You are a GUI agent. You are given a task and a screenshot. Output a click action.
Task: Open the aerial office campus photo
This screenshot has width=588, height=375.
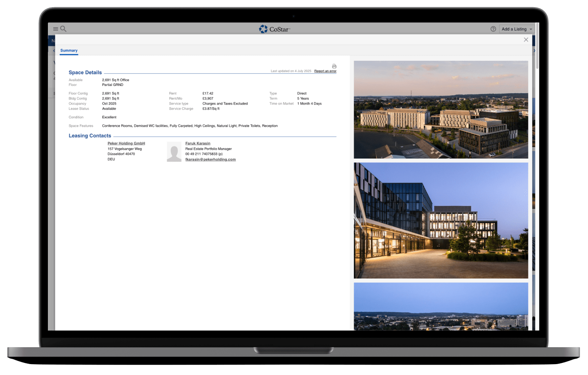(441, 109)
